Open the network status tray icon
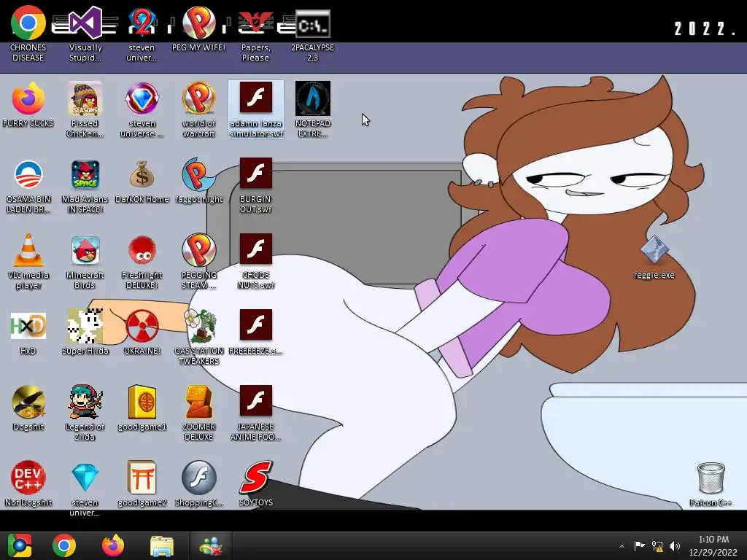This screenshot has width=747, height=560. (x=657, y=546)
